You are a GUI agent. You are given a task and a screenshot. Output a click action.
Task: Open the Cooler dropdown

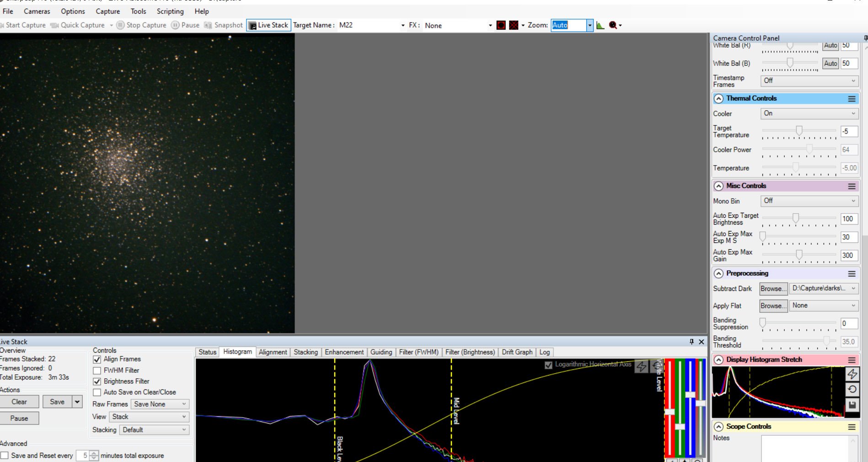tap(809, 113)
